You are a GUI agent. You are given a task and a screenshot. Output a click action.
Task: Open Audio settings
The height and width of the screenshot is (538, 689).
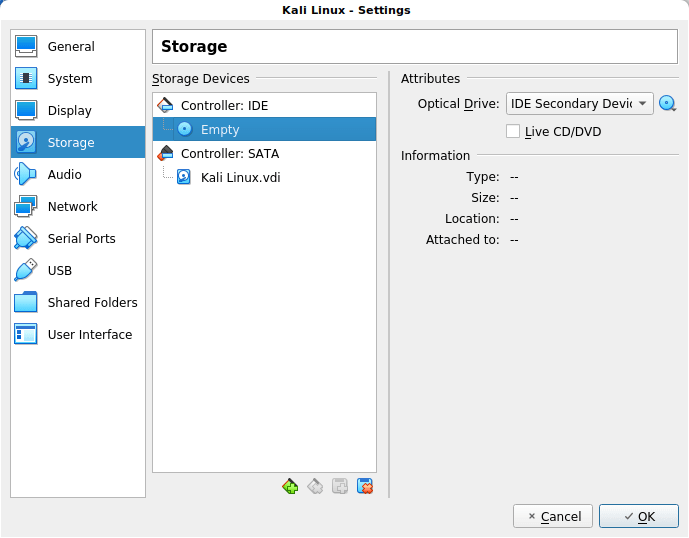[78, 174]
